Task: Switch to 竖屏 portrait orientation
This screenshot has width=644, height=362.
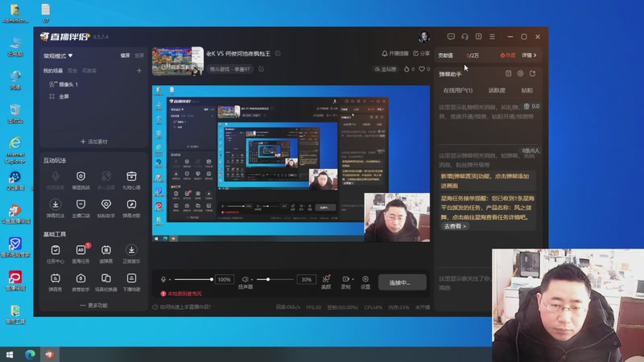Action: [x=139, y=56]
